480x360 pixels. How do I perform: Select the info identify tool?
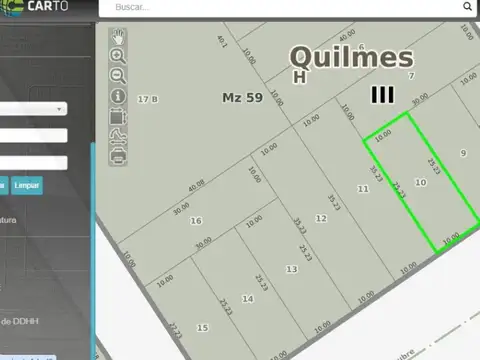pos(118,96)
